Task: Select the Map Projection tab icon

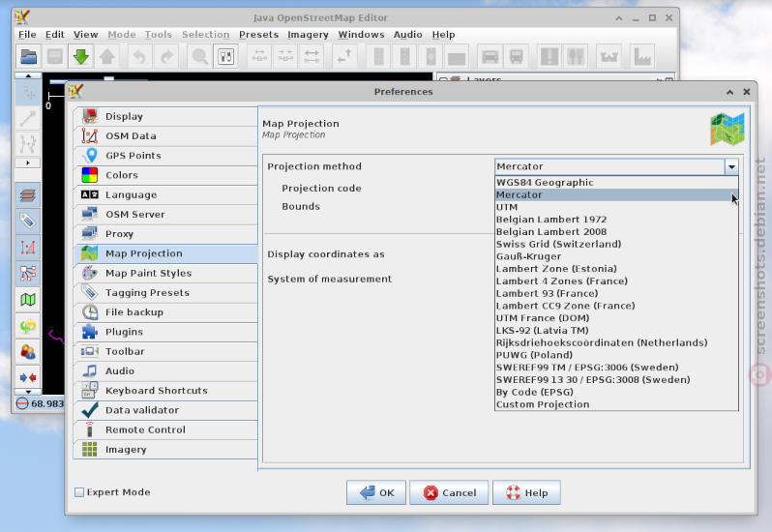Action: (90, 253)
